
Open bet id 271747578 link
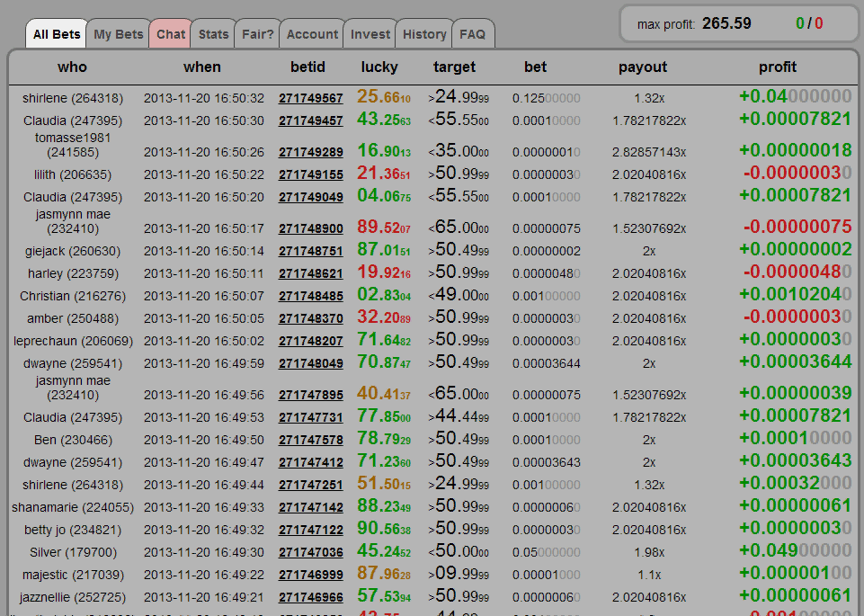pyautogui.click(x=311, y=441)
